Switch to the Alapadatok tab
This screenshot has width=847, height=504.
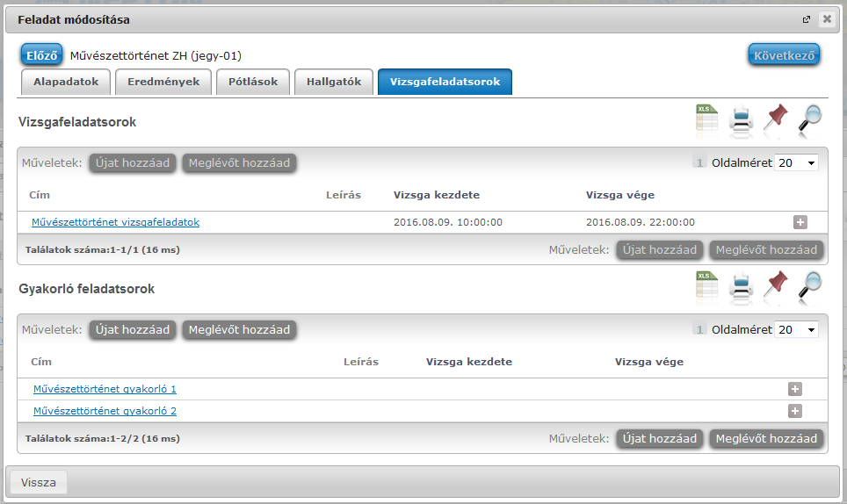coord(66,82)
